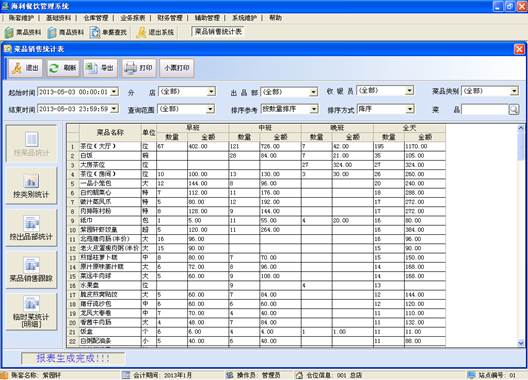Click the 菜品 search magnifier icon
The width and height of the screenshot is (528, 380).
[514, 109]
